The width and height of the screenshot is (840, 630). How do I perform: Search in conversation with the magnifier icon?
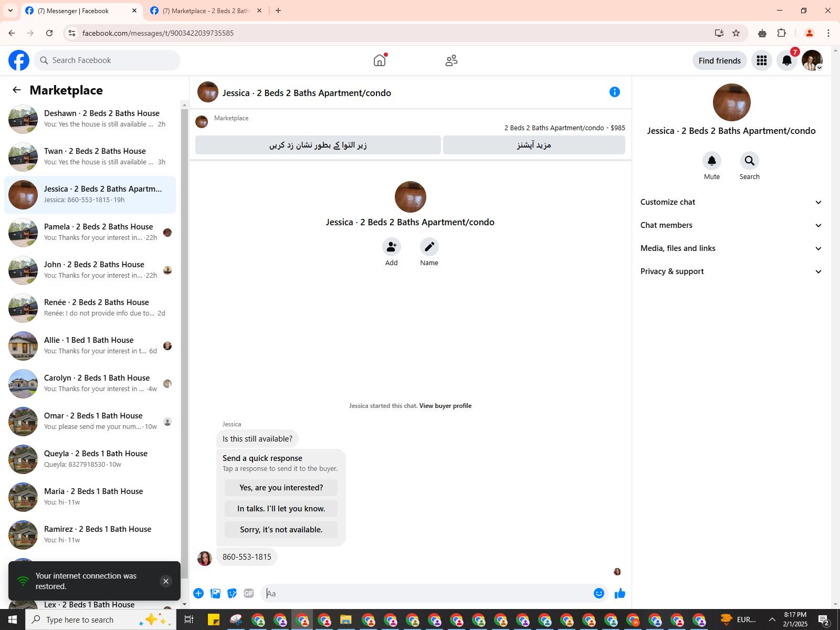[x=750, y=161]
